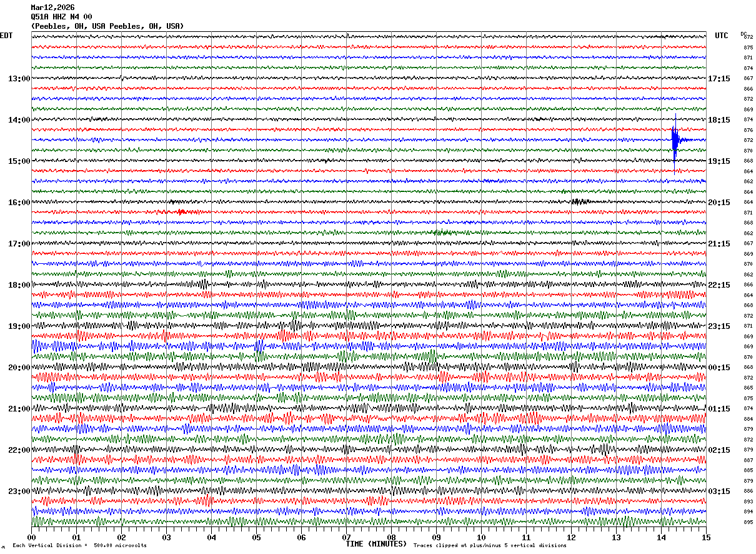Click minute tick label '01' on time axis
This screenshot has height=554, width=756.
[77, 538]
